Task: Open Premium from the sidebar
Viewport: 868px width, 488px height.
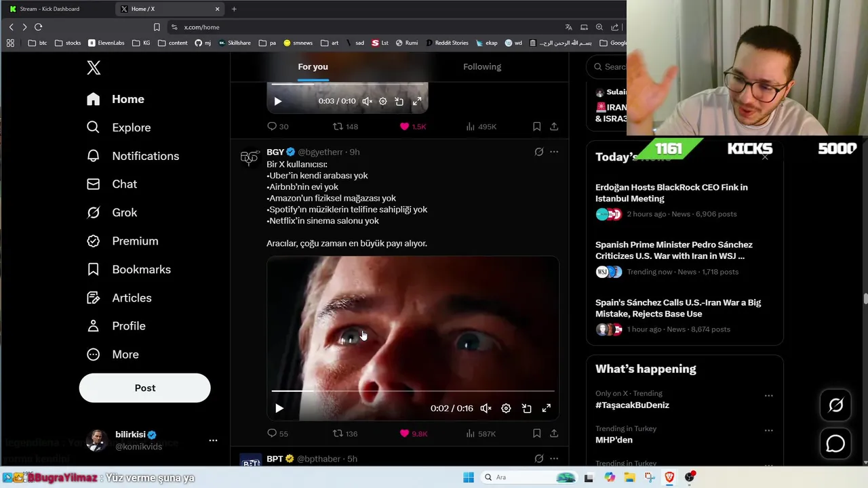Action: point(122,241)
